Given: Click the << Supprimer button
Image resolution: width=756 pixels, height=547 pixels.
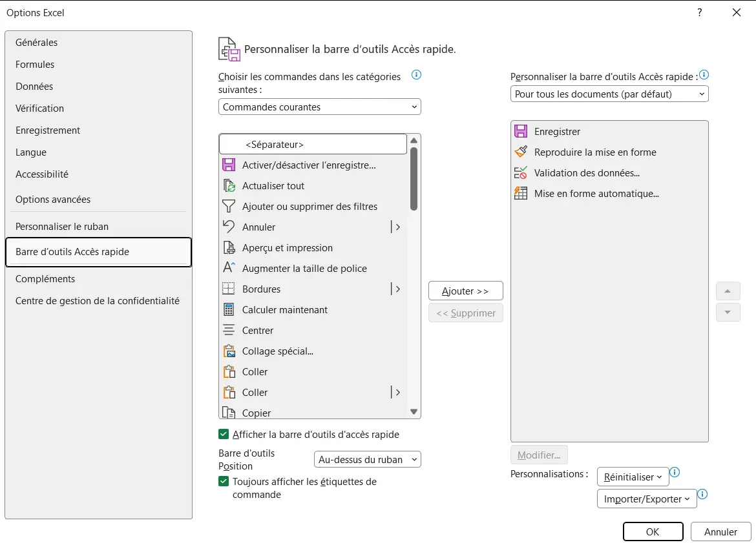Looking at the screenshot, I should (x=466, y=313).
